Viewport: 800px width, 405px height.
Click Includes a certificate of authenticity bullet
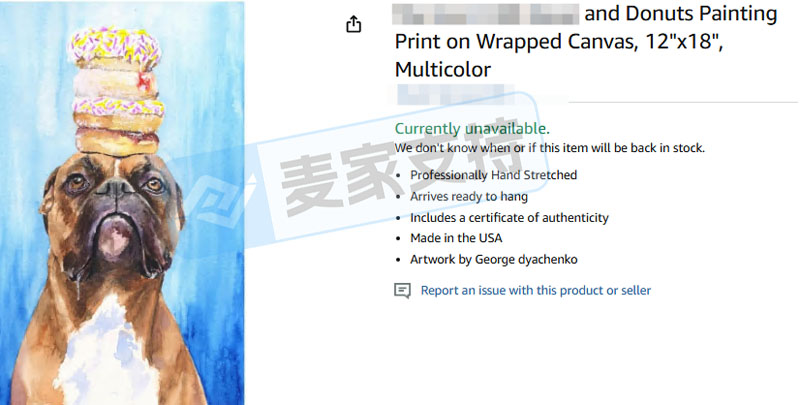coord(509,218)
